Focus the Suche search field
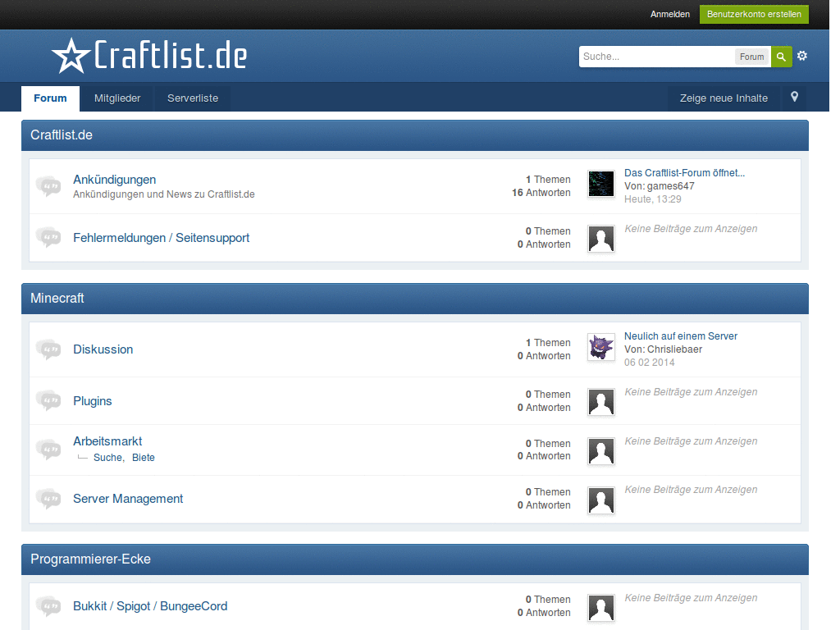The width and height of the screenshot is (840, 630). tap(656, 57)
